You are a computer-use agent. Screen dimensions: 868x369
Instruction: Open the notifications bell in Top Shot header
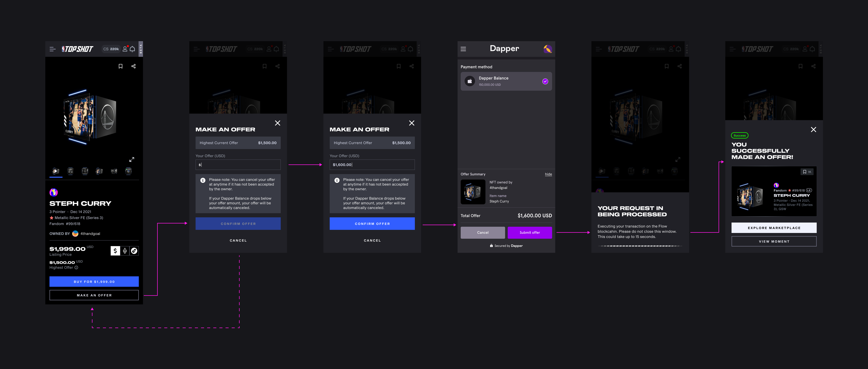click(x=132, y=49)
